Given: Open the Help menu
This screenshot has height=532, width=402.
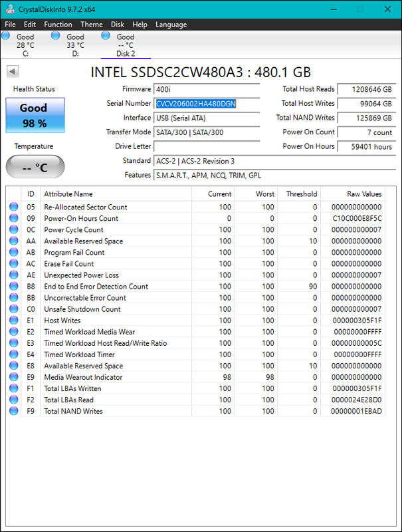Looking at the screenshot, I should click(140, 25).
